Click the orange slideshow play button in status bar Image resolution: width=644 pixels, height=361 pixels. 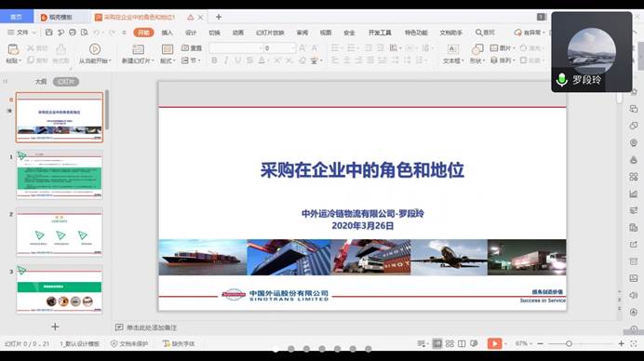(x=494, y=343)
